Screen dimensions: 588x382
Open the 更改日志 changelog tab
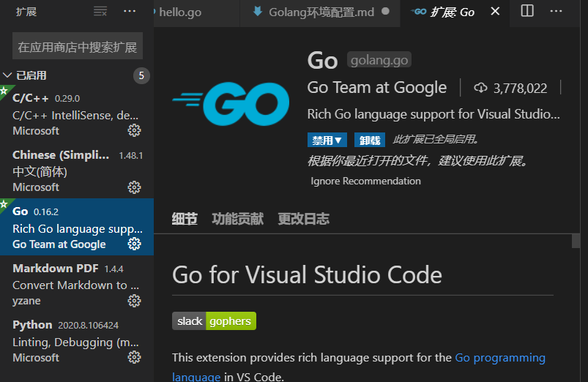[303, 219]
